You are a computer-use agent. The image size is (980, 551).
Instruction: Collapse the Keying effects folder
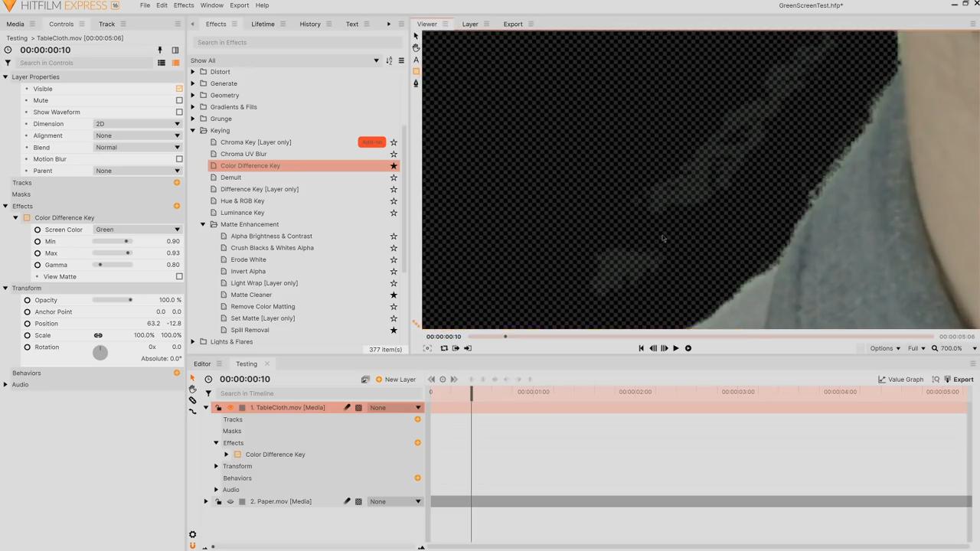coord(193,130)
